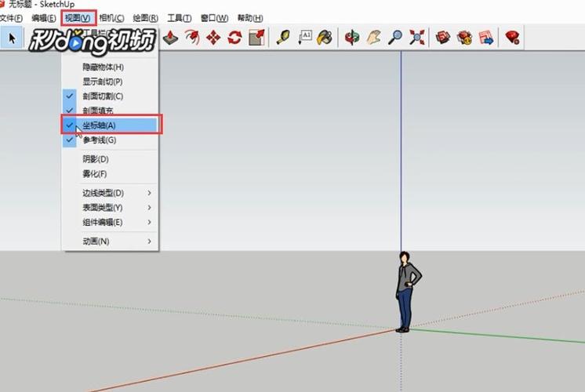This screenshot has height=392, width=585.
Task: Select the Move tool
Action: tap(213, 38)
